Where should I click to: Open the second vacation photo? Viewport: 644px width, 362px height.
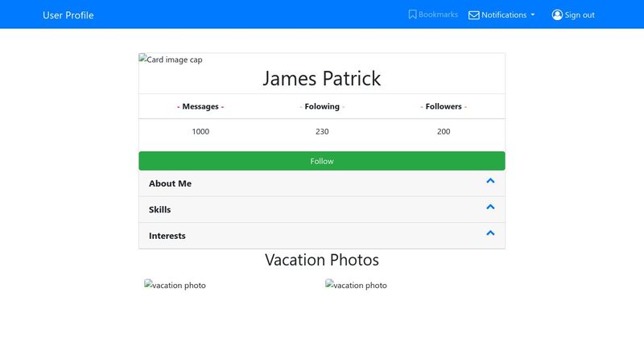click(356, 285)
